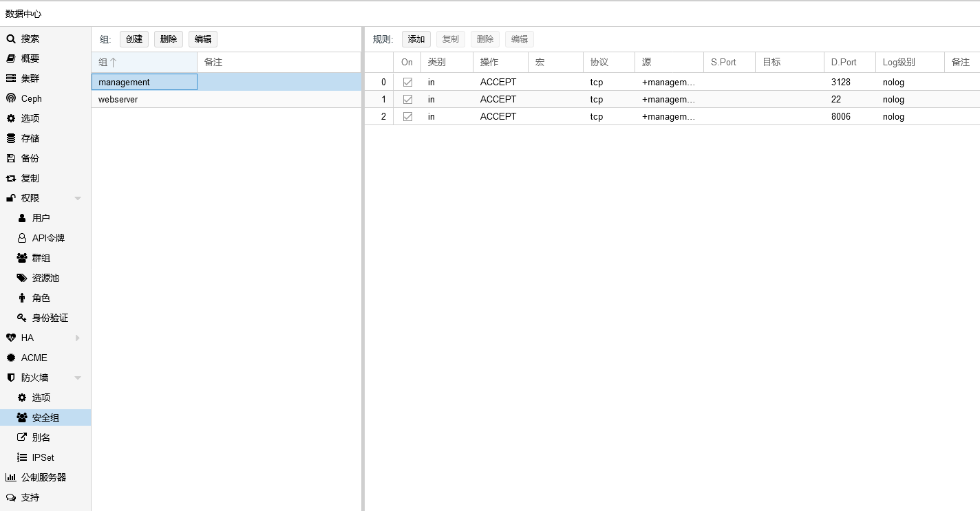
Task: Select the ACME certificate icon
Action: (11, 358)
